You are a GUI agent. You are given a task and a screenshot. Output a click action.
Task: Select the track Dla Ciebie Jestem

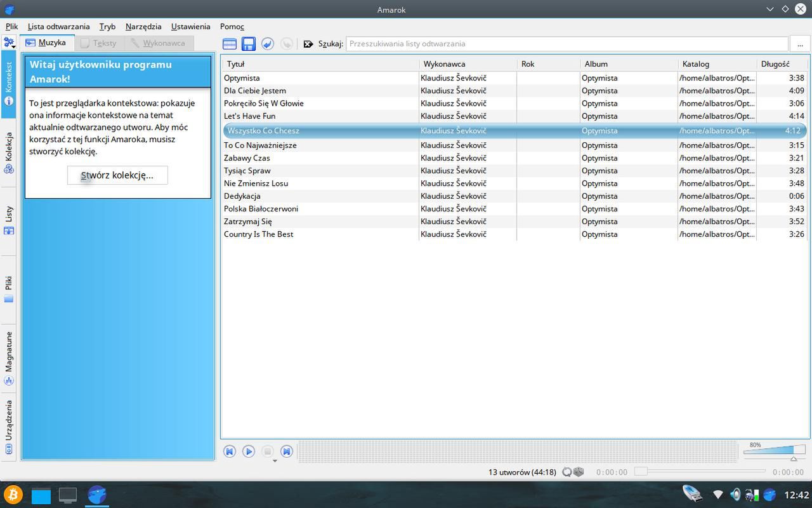coord(514,91)
